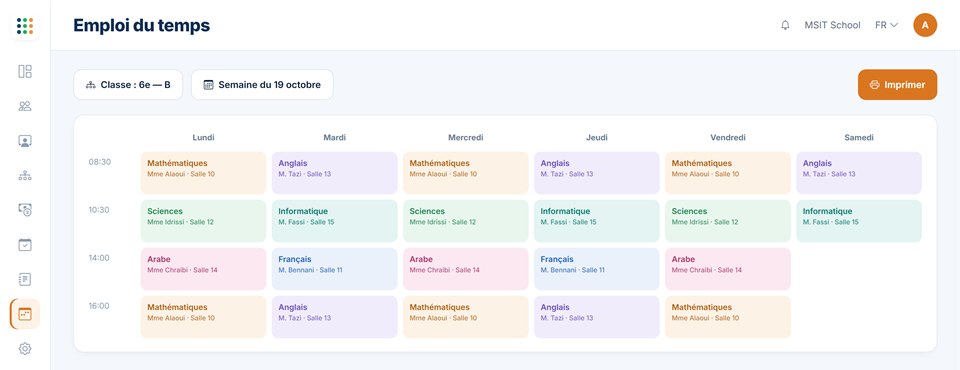Click the notifications bell icon
Viewport: 960px width, 370px height.
pos(785,25)
